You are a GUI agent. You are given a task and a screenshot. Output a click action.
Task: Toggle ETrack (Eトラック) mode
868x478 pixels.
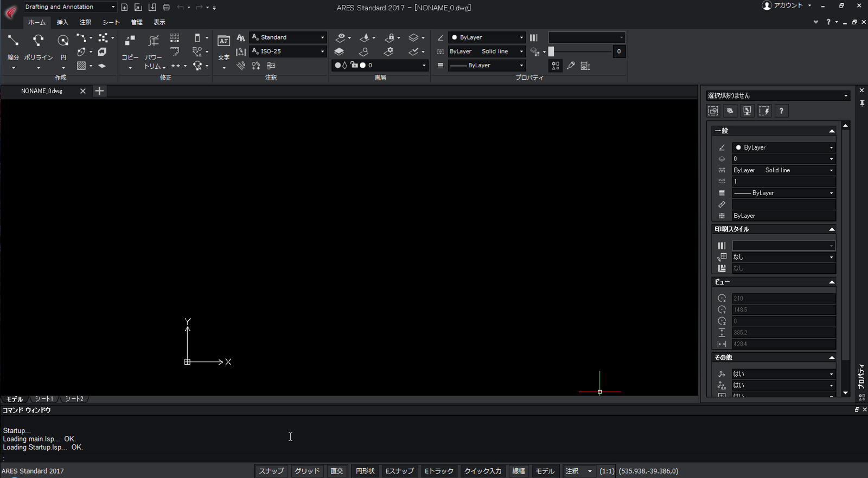click(439, 471)
